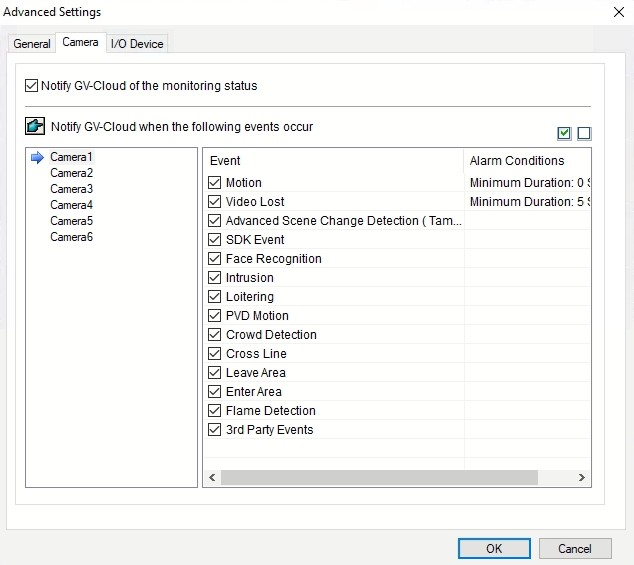Open the I/O Device tab
The height and width of the screenshot is (565, 634).
tap(137, 44)
